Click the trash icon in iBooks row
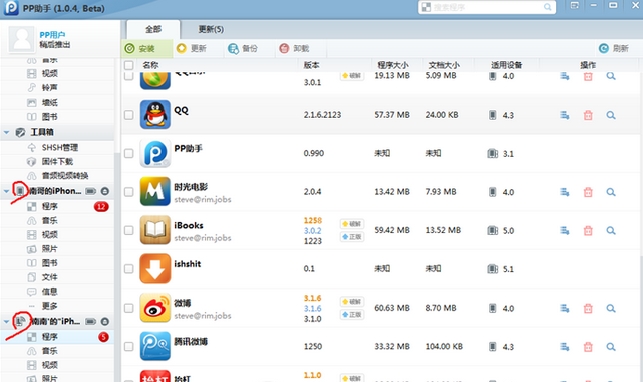This screenshot has width=643, height=382. (588, 230)
